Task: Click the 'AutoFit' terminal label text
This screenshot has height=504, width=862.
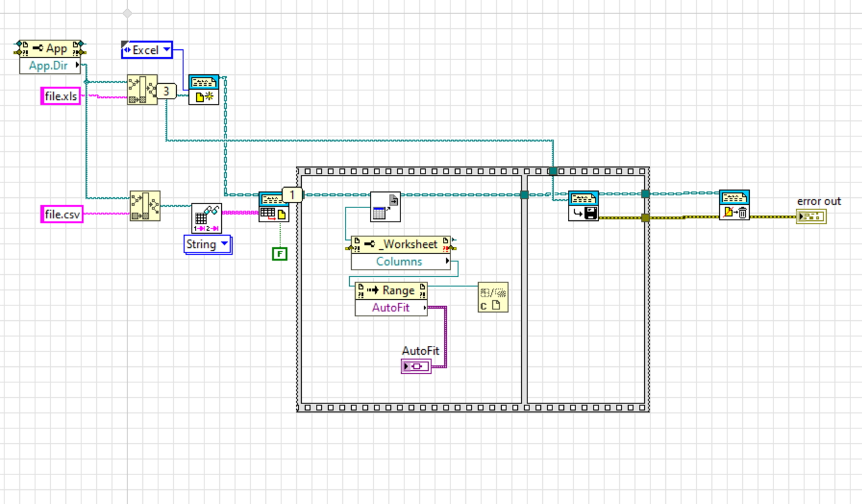Action: tap(420, 351)
